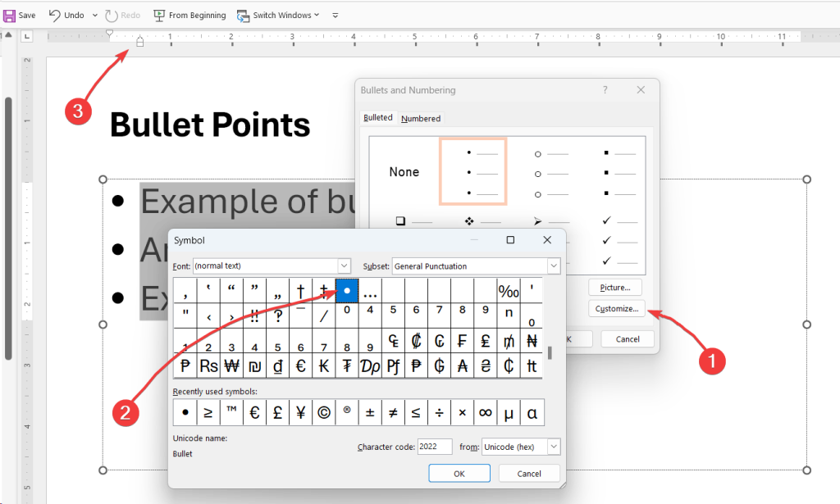This screenshot has width=840, height=504.
Task: Select the hollow circle bullet style
Action: pyautogui.click(x=543, y=171)
